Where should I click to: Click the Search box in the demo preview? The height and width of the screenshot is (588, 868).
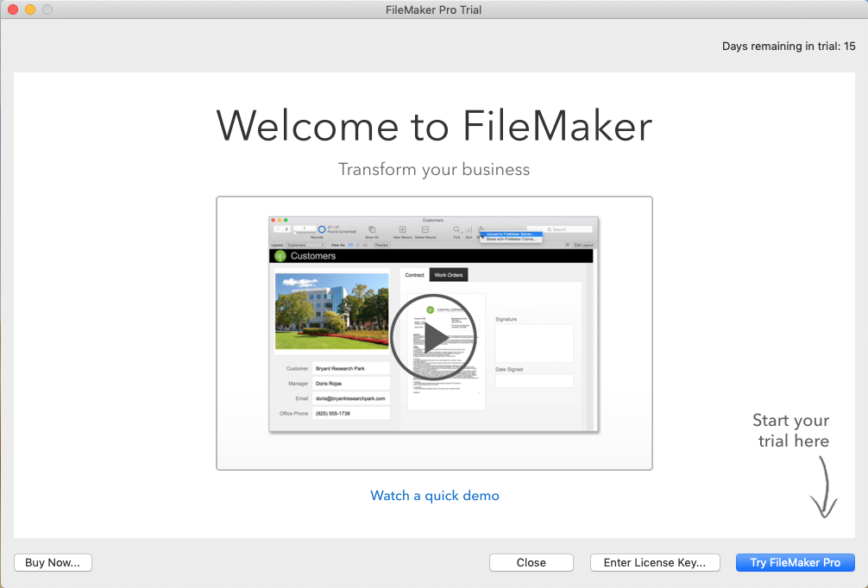click(561, 229)
